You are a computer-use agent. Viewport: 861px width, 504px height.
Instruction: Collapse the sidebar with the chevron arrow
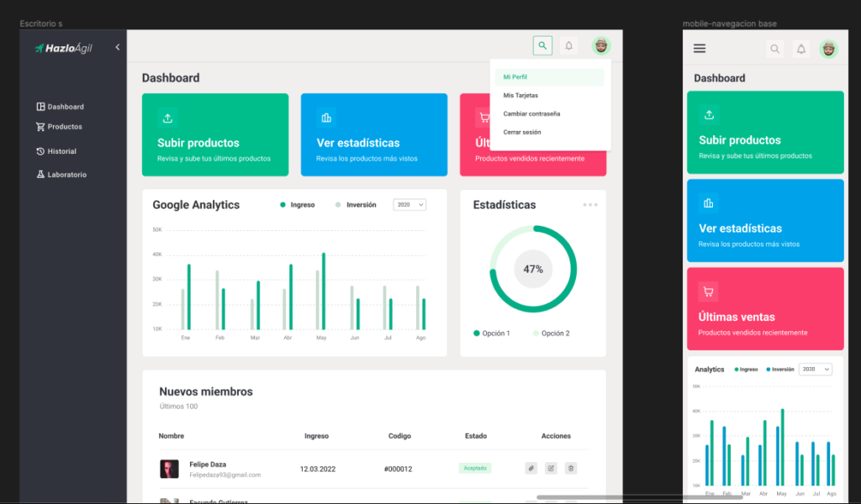[118, 48]
